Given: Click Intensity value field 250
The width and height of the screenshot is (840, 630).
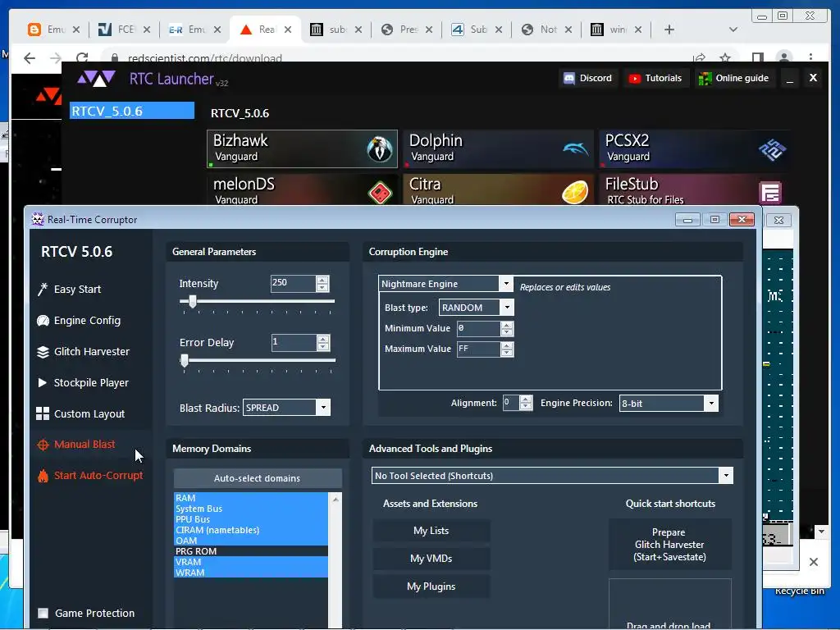Looking at the screenshot, I should 293,283.
